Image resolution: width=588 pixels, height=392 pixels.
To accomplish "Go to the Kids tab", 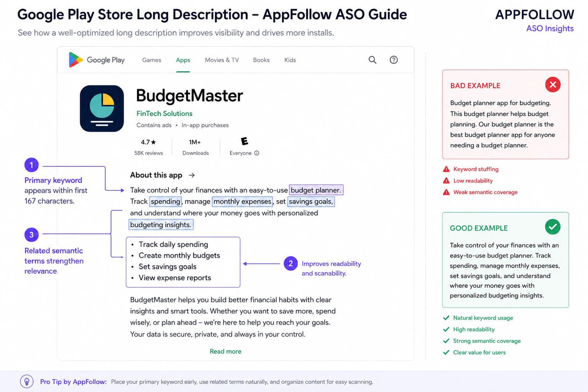I will 290,60.
